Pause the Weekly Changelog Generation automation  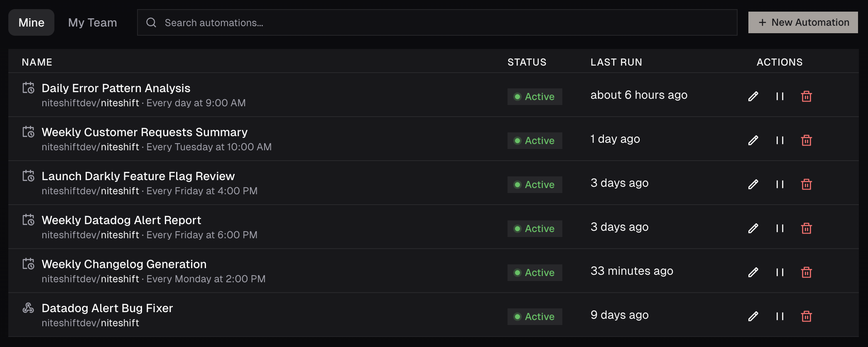click(780, 273)
